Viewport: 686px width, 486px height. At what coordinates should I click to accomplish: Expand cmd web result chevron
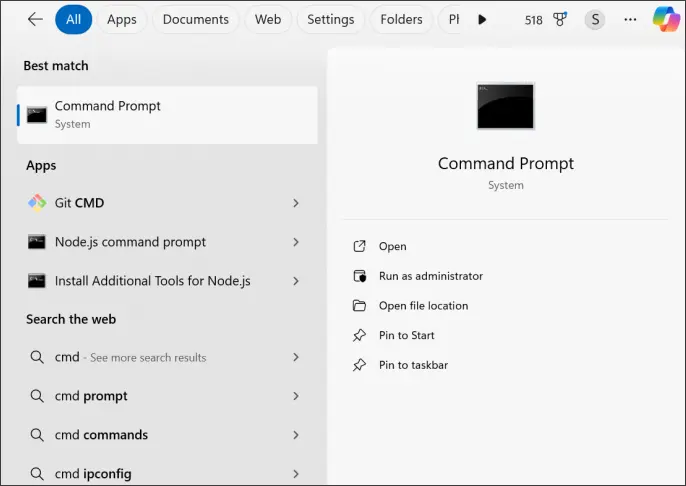pyautogui.click(x=296, y=357)
